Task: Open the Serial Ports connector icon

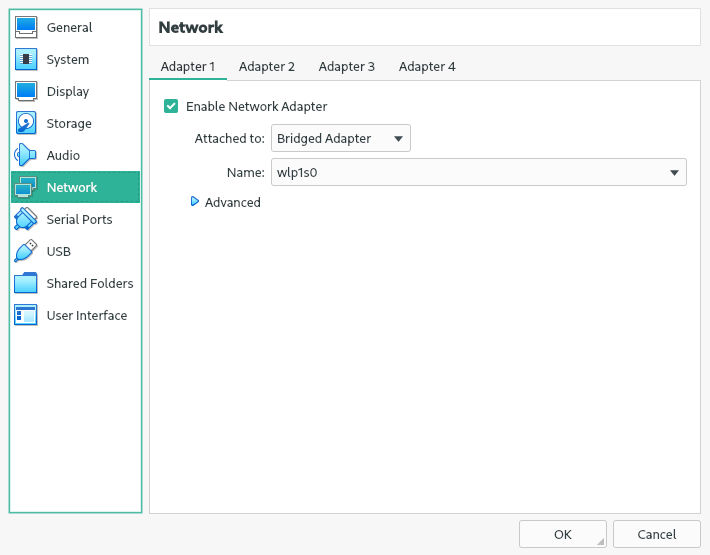Action: click(26, 219)
